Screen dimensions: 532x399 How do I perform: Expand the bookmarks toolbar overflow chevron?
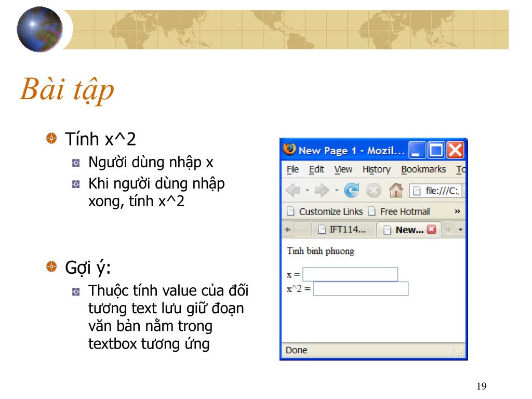point(457,211)
